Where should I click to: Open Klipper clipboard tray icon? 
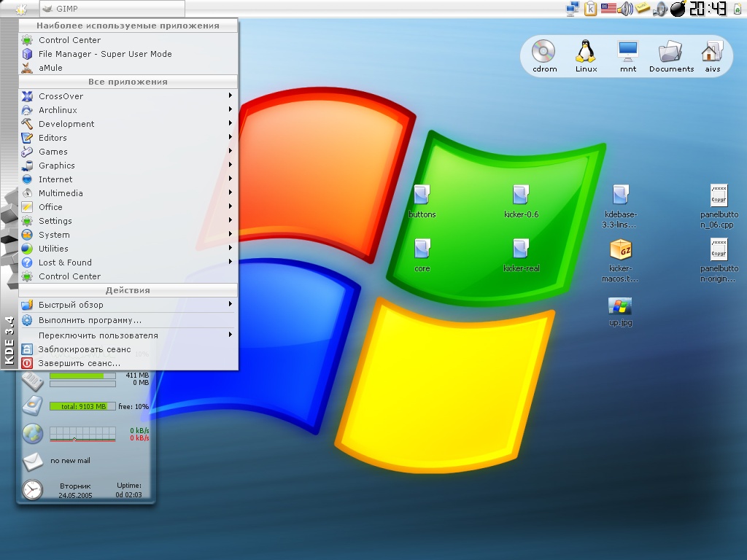[x=591, y=9]
